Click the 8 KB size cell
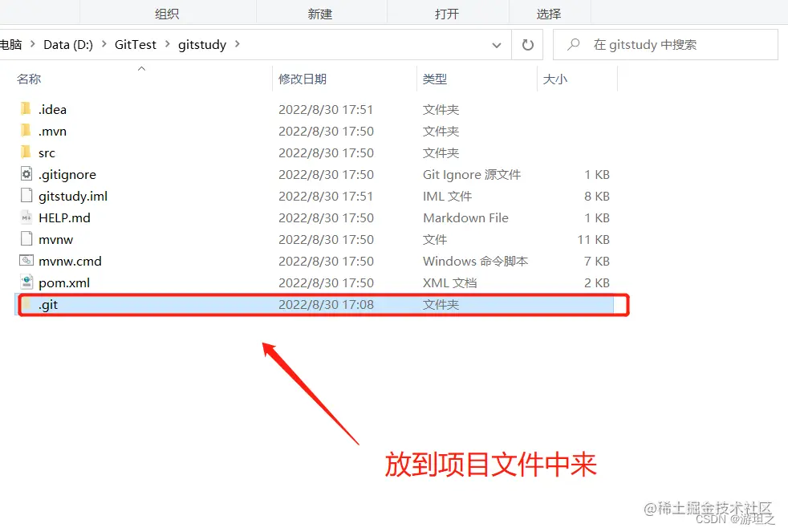Screen dimensions: 788x532 click(x=597, y=196)
